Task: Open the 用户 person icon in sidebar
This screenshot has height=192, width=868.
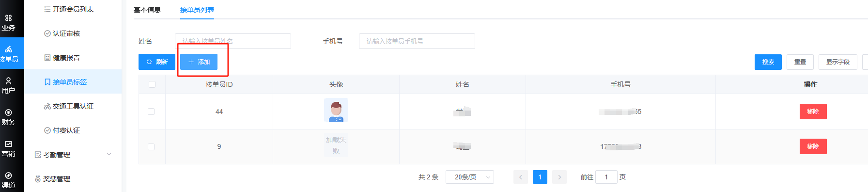Action: point(8,81)
